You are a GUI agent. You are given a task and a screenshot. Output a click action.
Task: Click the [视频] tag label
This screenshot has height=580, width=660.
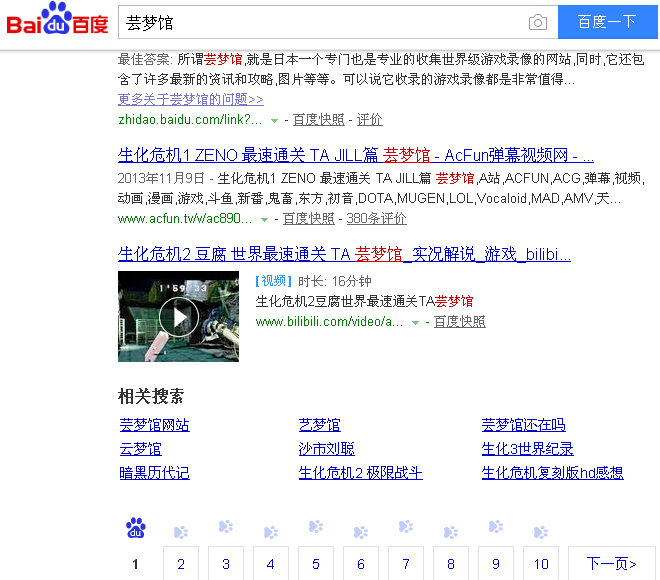tap(274, 281)
